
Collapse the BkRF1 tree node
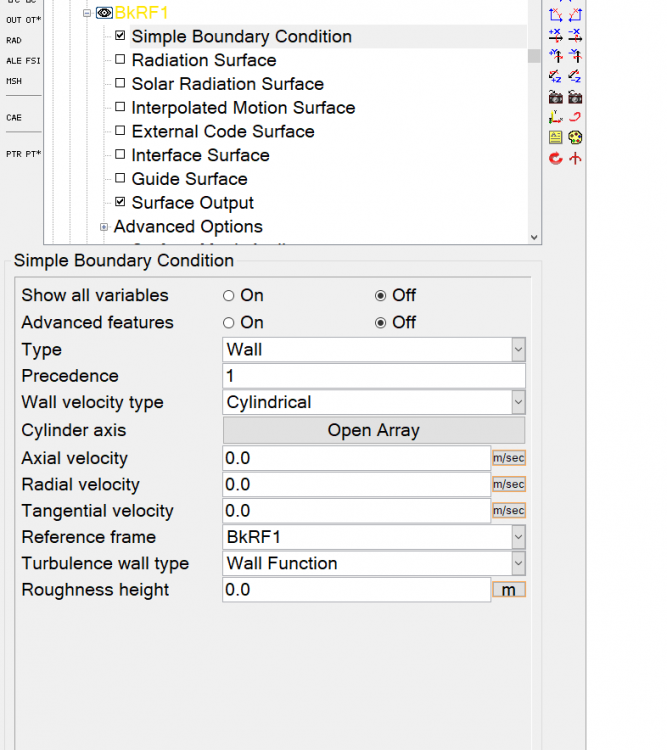click(87, 13)
